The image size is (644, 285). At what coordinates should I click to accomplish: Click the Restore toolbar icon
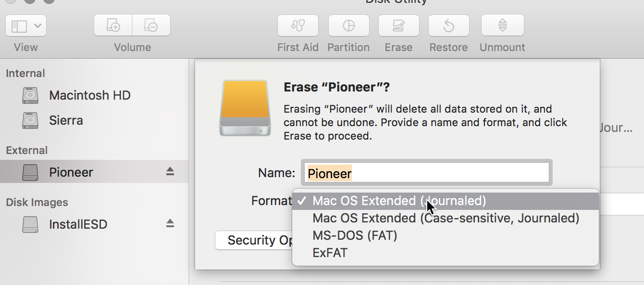coord(448,26)
